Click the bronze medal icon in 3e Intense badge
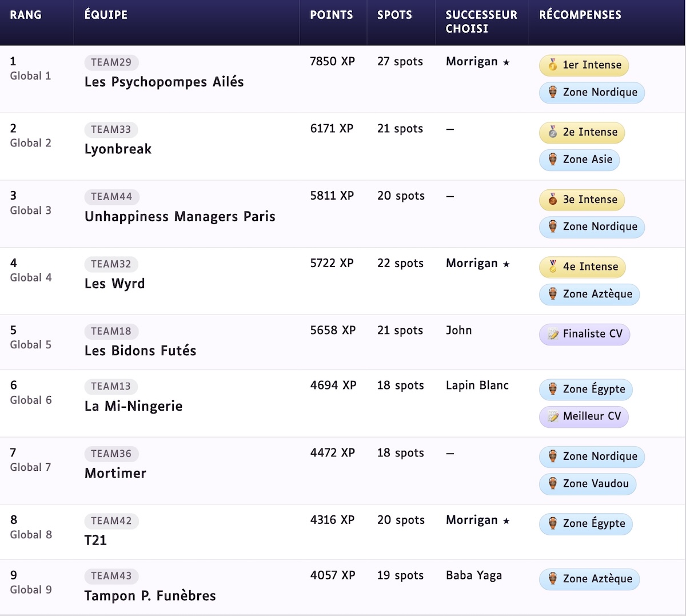This screenshot has width=686, height=616. tap(553, 200)
